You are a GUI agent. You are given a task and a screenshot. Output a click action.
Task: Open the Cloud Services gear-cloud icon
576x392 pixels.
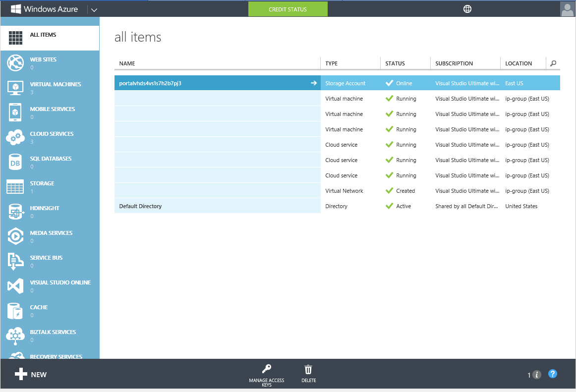tap(15, 137)
